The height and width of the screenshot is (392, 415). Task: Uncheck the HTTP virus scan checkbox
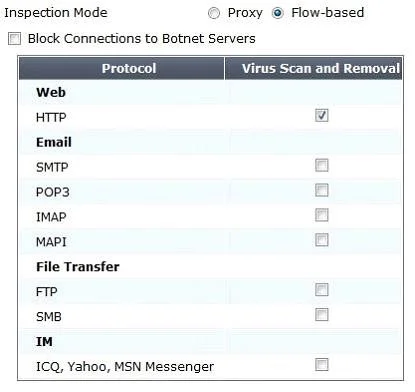point(322,115)
